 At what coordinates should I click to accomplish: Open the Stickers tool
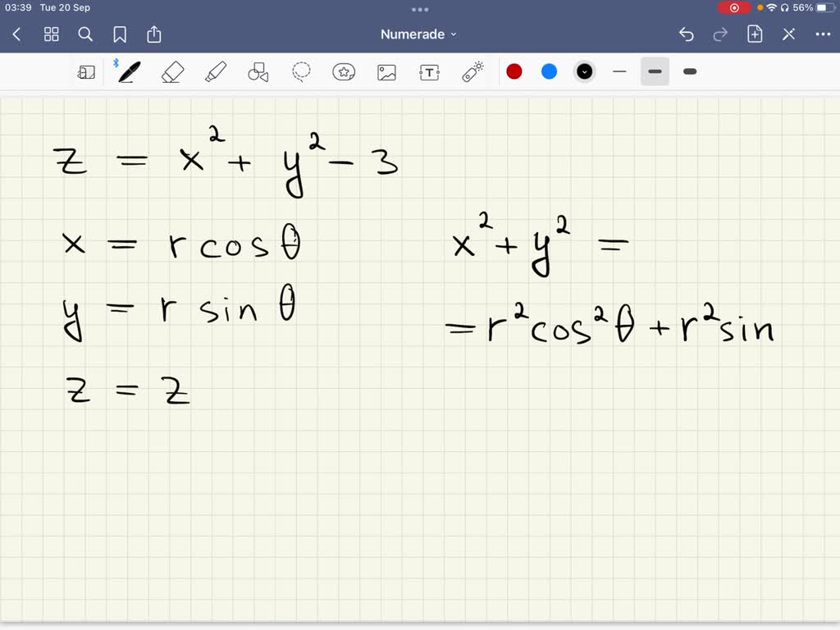click(344, 71)
